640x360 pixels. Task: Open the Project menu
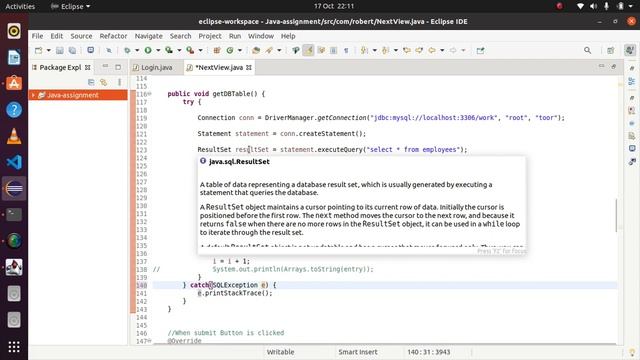point(210,36)
